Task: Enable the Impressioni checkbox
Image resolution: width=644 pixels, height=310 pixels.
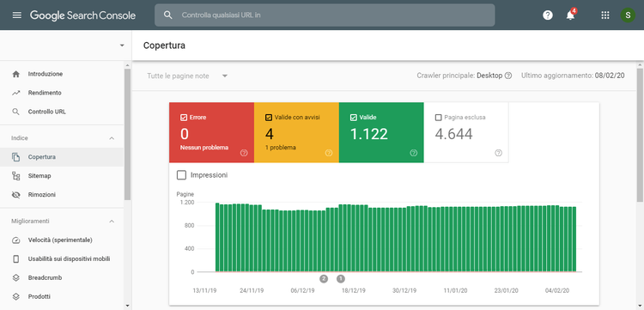Action: pos(181,175)
